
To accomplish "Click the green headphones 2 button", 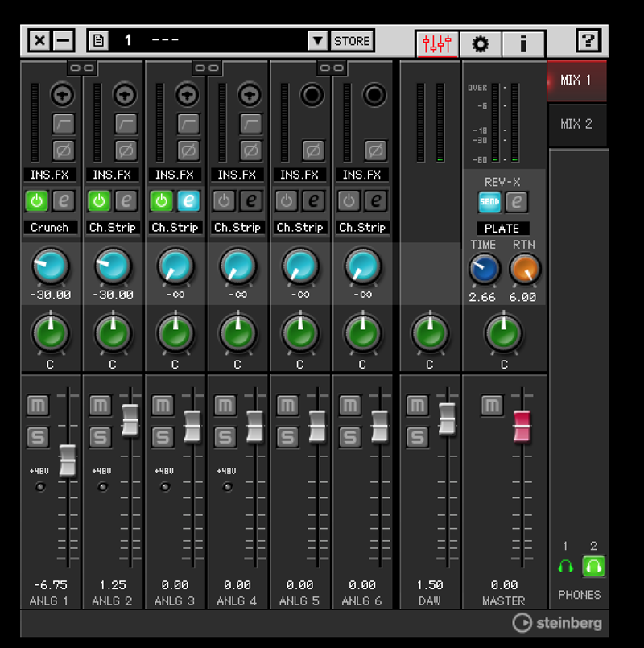I will (x=593, y=566).
